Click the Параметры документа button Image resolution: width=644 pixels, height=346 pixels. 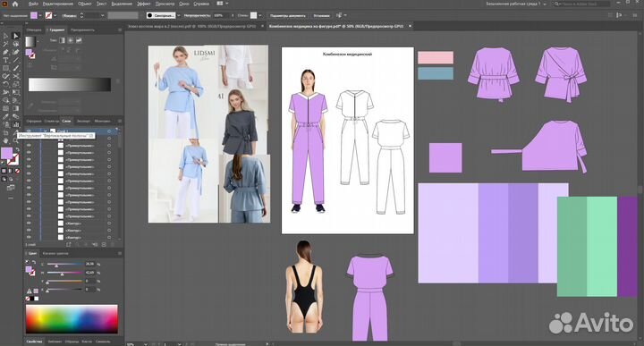287,15
